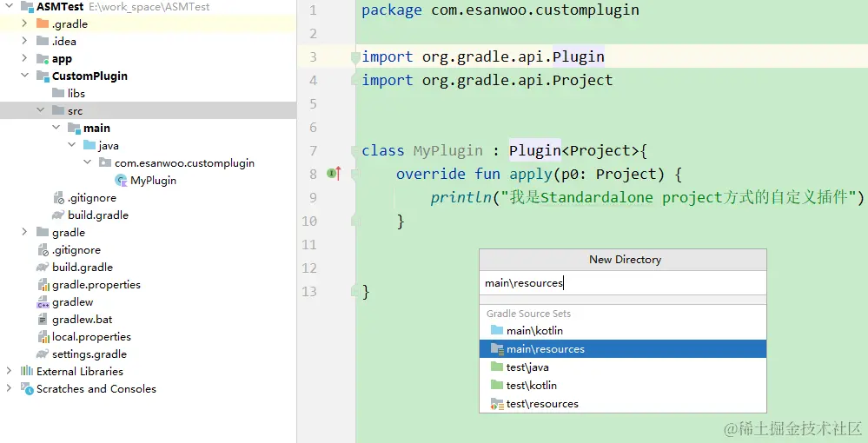
Task: Expand Scratches and Consoles
Action: (9, 388)
